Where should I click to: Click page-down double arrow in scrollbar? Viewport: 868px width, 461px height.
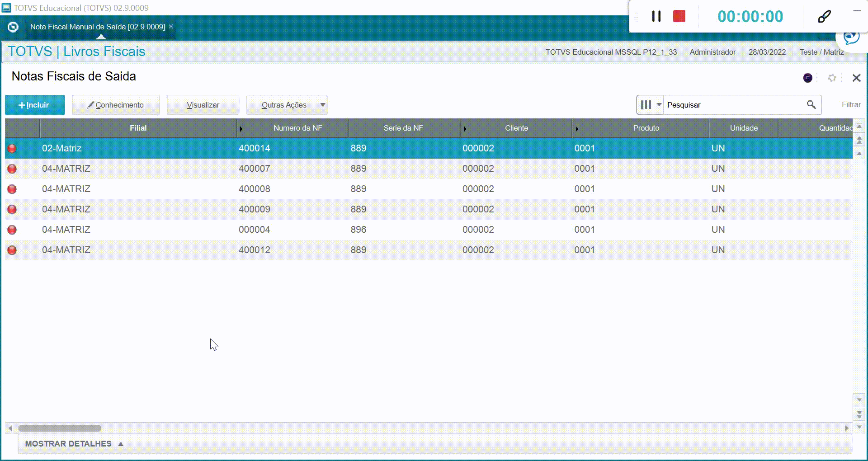tap(859, 414)
